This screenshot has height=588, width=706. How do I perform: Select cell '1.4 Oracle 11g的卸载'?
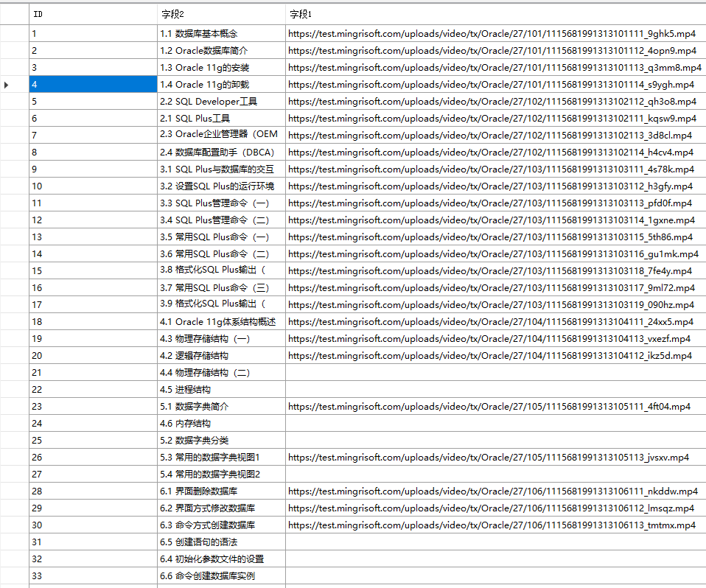click(221, 85)
